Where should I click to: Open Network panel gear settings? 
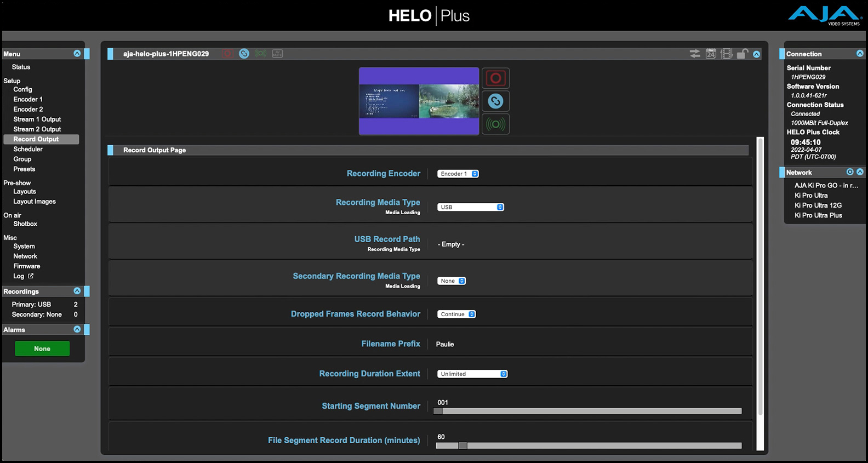click(850, 172)
